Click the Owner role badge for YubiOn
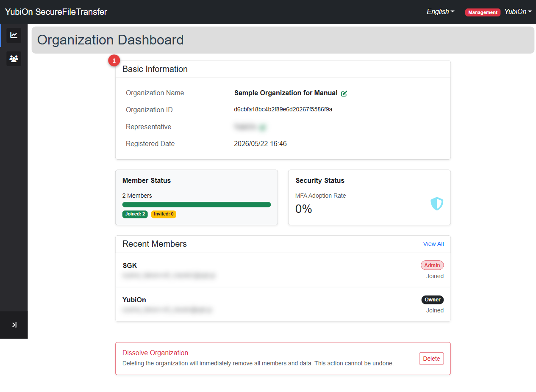The image size is (536, 392). pos(433,300)
